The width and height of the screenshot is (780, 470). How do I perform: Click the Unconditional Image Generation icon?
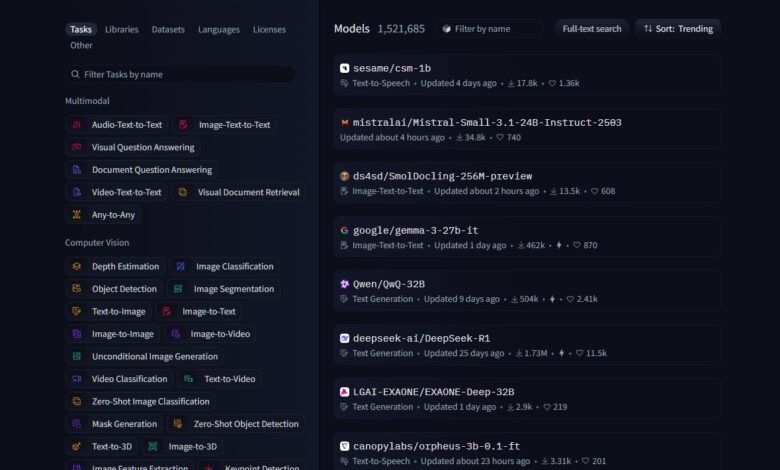[77, 357]
